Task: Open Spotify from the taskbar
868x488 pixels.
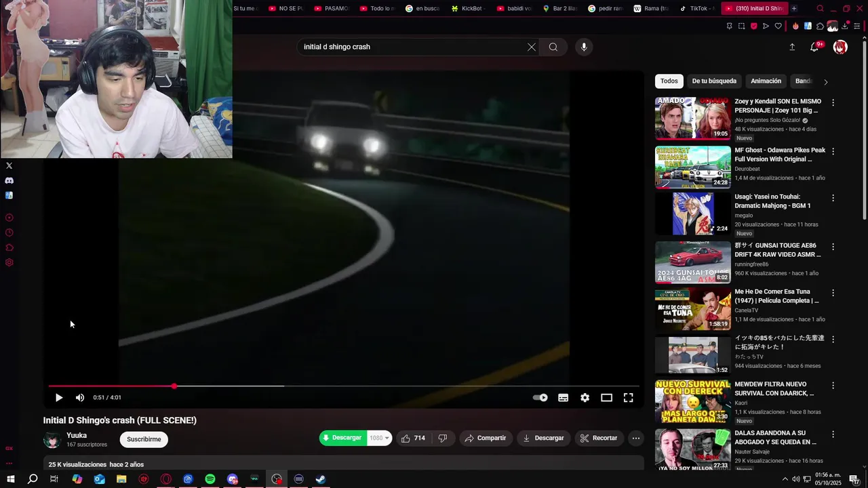Action: 210,479
